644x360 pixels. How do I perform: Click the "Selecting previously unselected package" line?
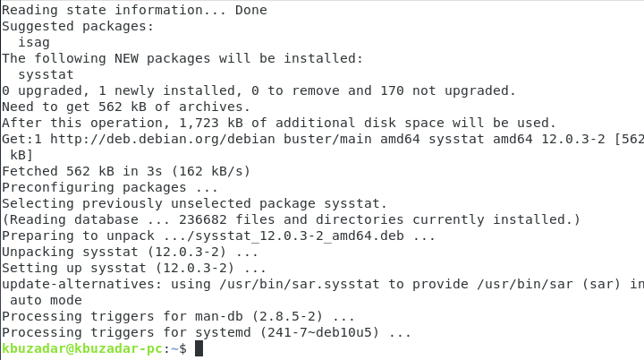(194, 203)
